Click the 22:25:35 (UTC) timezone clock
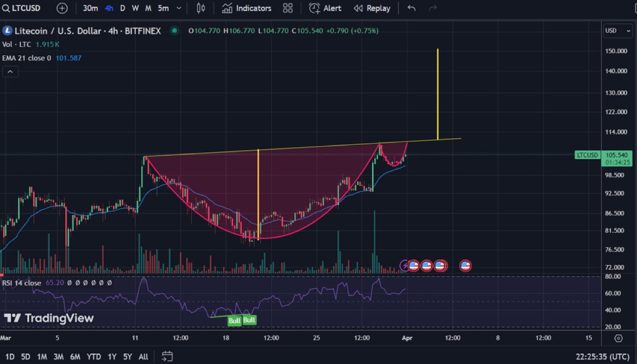Viewport: 637px width, 364px height. click(603, 357)
